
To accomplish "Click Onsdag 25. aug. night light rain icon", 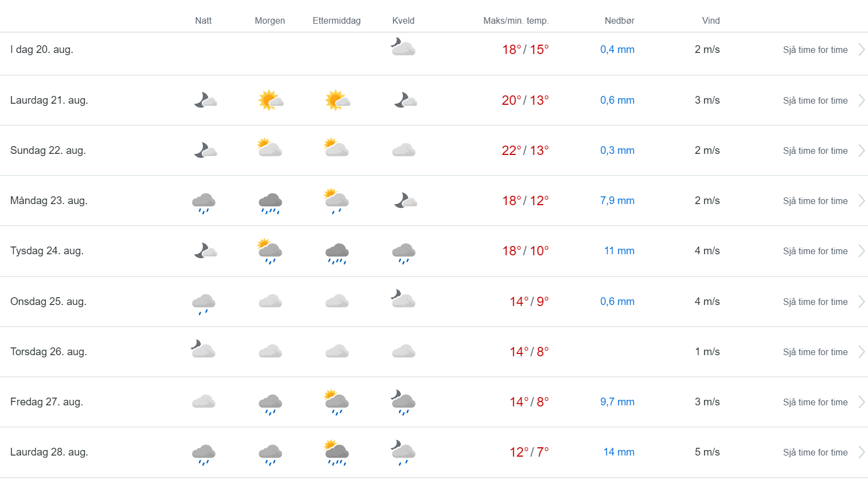I will [203, 303].
